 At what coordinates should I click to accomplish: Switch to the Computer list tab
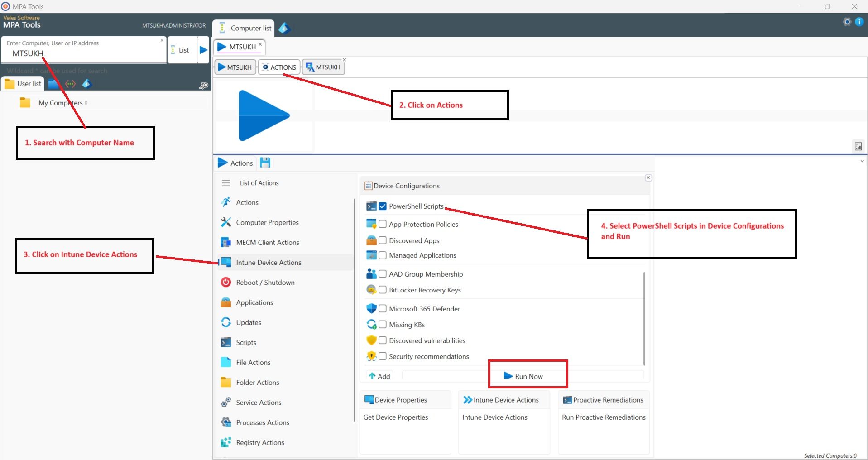click(244, 28)
